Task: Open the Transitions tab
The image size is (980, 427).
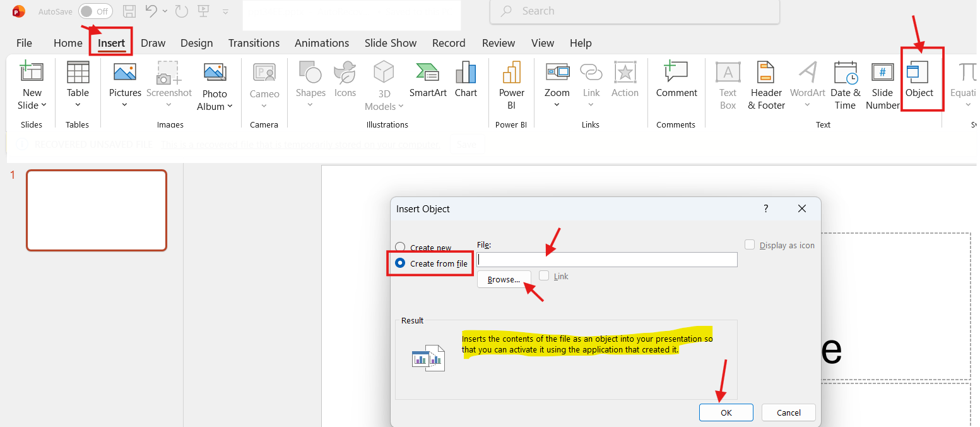Action: point(254,43)
